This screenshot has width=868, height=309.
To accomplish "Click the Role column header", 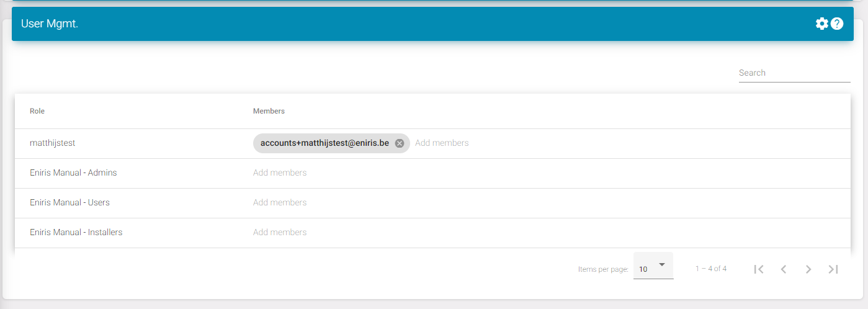I will click(37, 112).
